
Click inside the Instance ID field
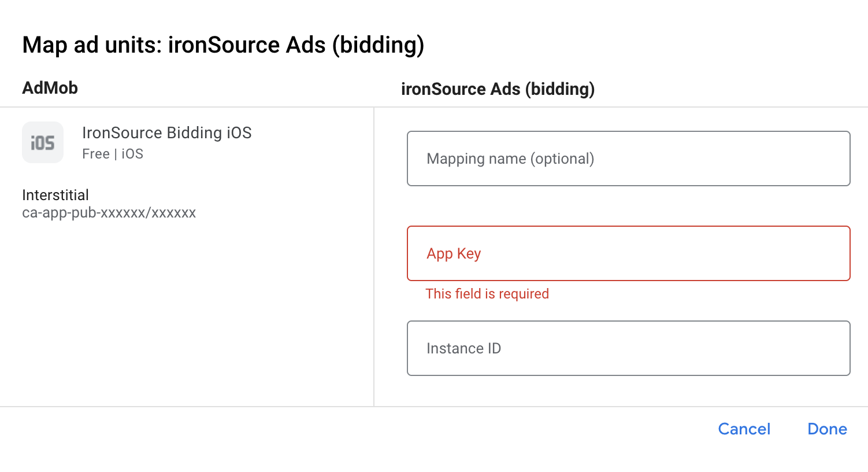[629, 348]
